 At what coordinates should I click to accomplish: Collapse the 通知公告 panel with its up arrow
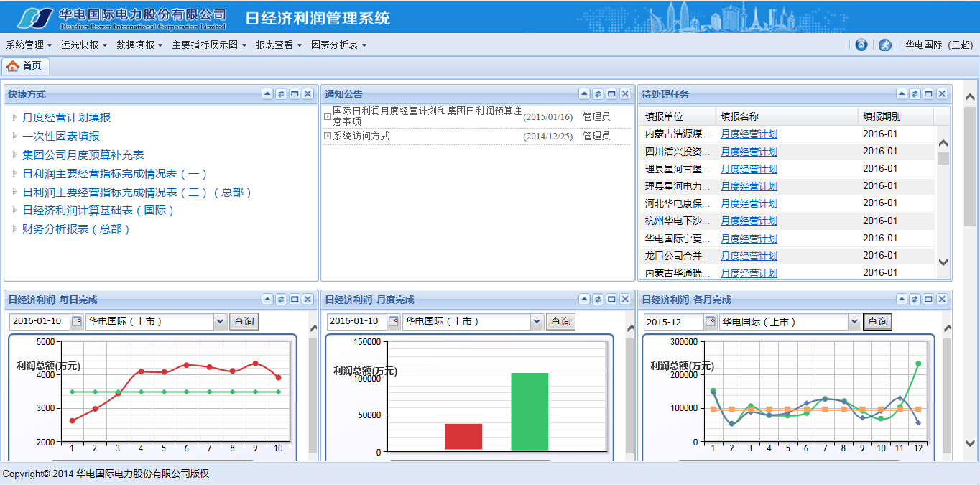pyautogui.click(x=585, y=94)
